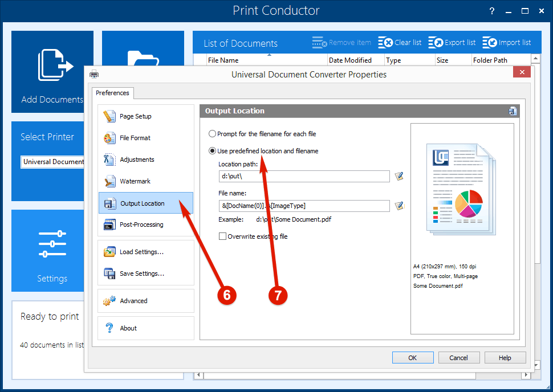
Task: Sort by Size column header
Action: (x=453, y=60)
